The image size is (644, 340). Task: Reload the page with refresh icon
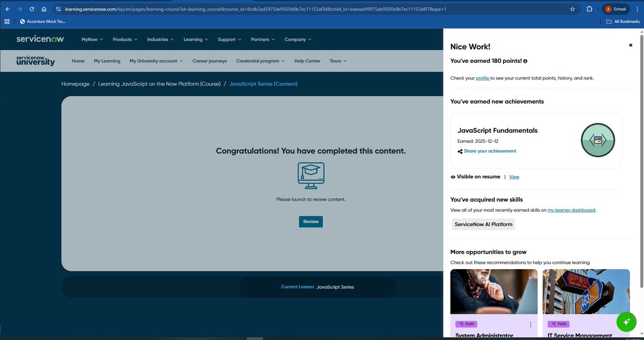(x=32, y=9)
